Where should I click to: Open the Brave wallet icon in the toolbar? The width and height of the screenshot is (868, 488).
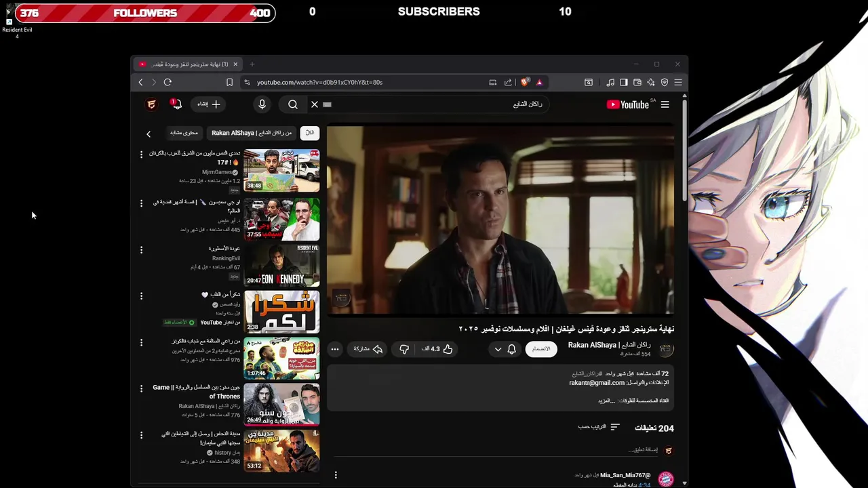637,82
